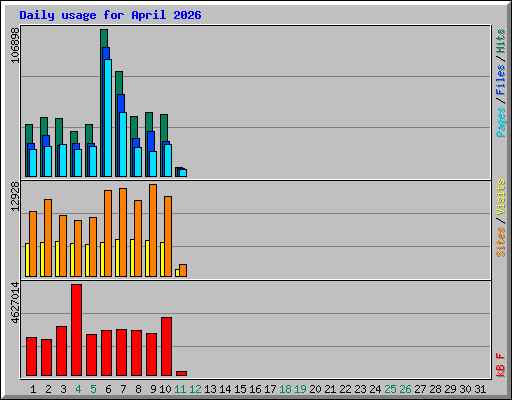Click day label 23 on the x-axis
This screenshot has width=512, height=400.
point(360,389)
